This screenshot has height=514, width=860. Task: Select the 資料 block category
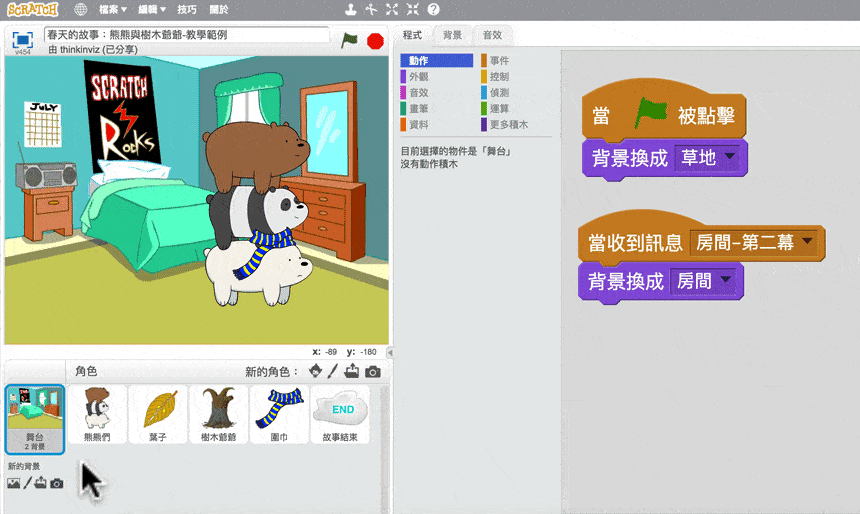pos(437,125)
